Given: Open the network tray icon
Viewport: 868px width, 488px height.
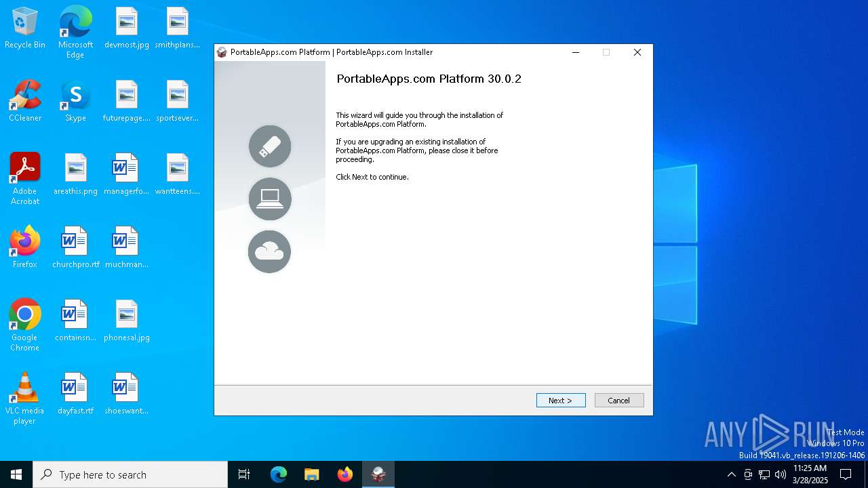Looking at the screenshot, I should pos(764,474).
